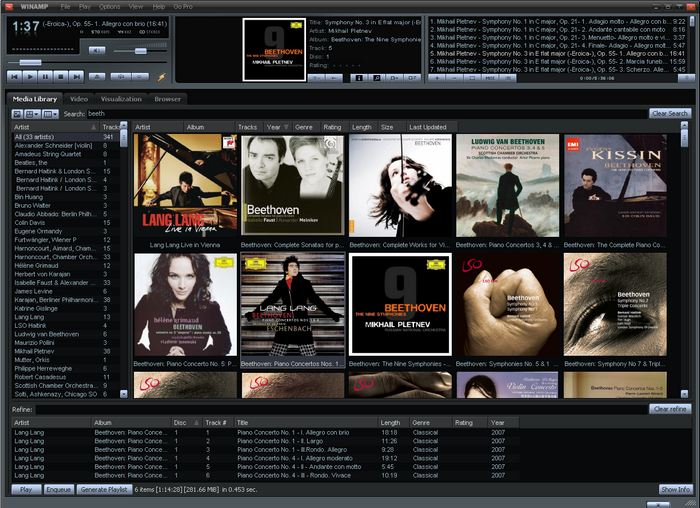Click the Search input field containing 'beeth'
Image resolution: width=700 pixels, height=508 pixels.
click(366, 114)
